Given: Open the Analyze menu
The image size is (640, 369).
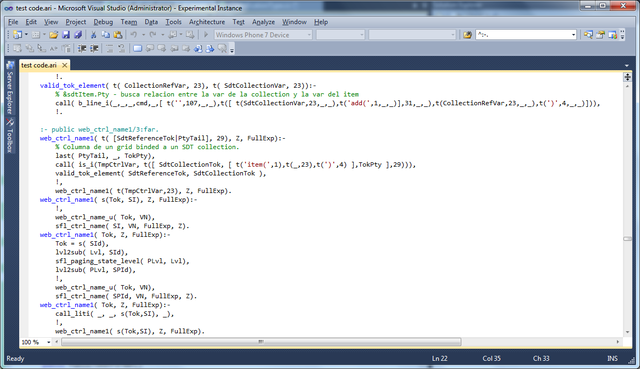Looking at the screenshot, I should 263,22.
